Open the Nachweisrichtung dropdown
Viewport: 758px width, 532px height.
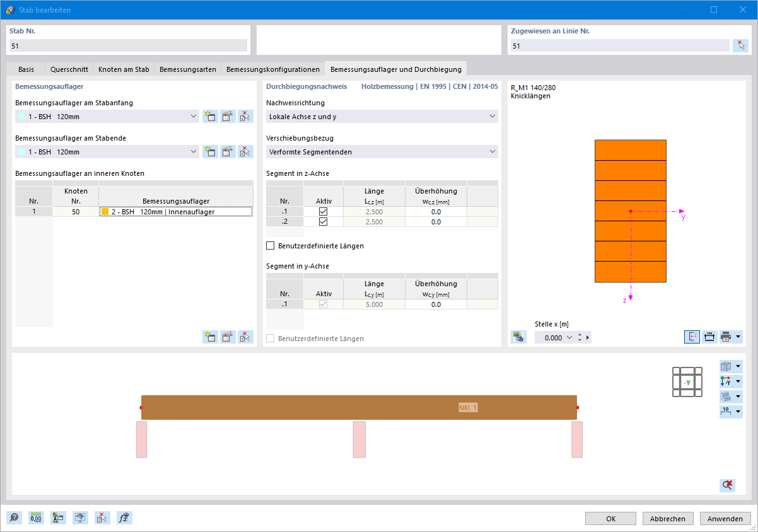click(x=492, y=117)
